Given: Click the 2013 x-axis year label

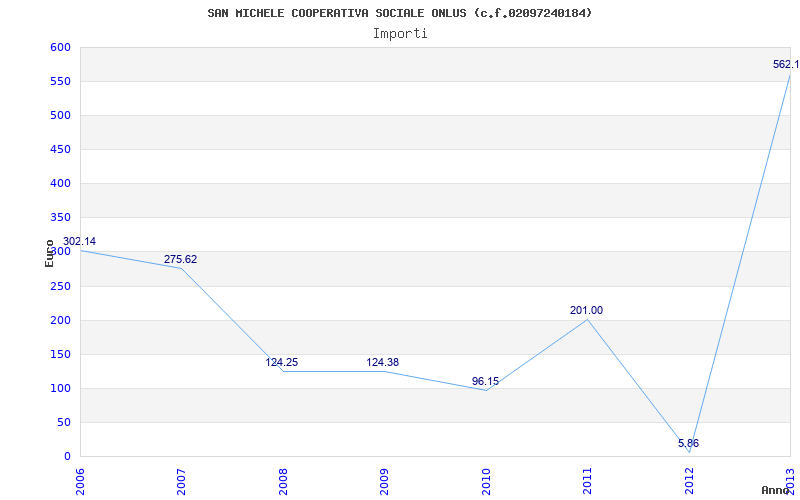Looking at the screenshot, I should point(790,481).
